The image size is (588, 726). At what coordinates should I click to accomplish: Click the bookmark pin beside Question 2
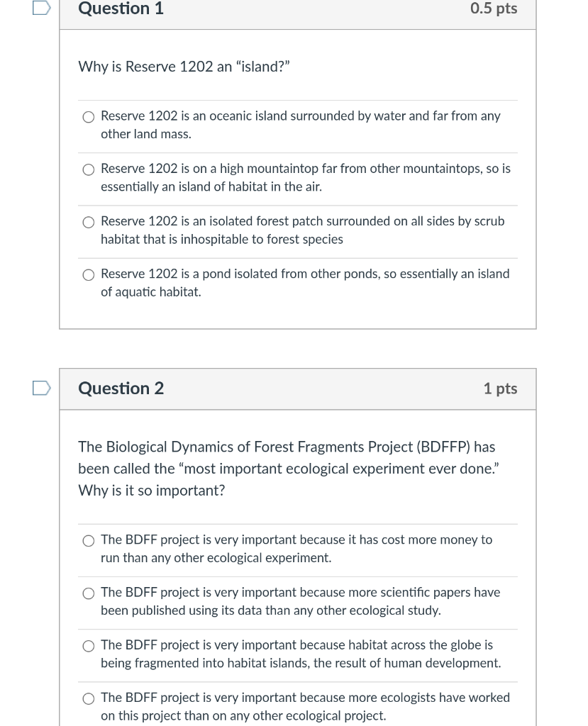pos(40,389)
